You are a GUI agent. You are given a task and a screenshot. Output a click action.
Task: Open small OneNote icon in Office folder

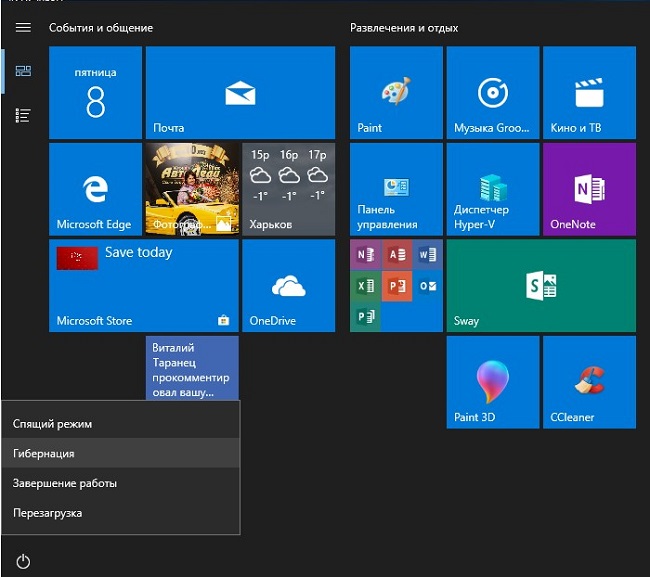point(365,255)
